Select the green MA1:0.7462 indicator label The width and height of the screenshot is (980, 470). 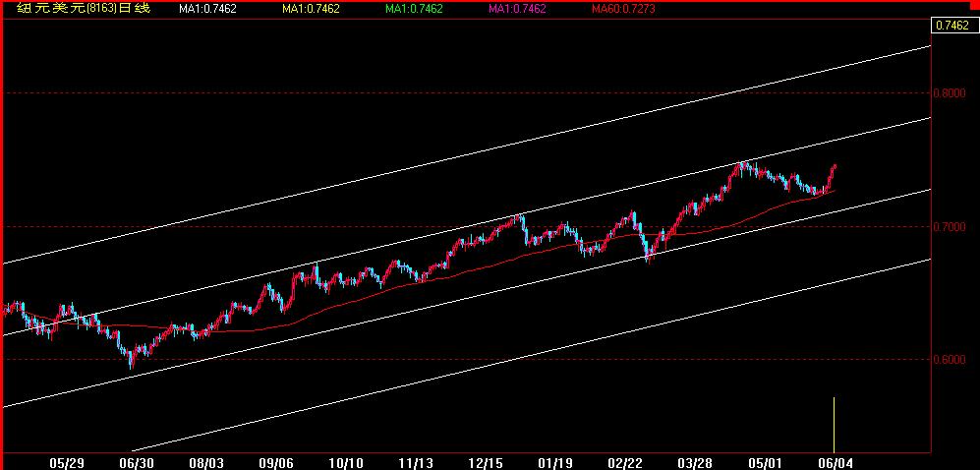point(414,9)
